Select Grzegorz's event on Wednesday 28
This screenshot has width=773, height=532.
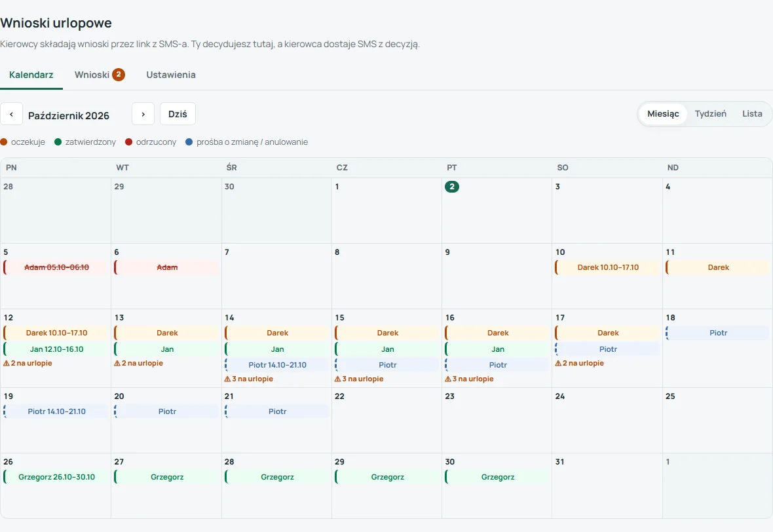(x=277, y=477)
